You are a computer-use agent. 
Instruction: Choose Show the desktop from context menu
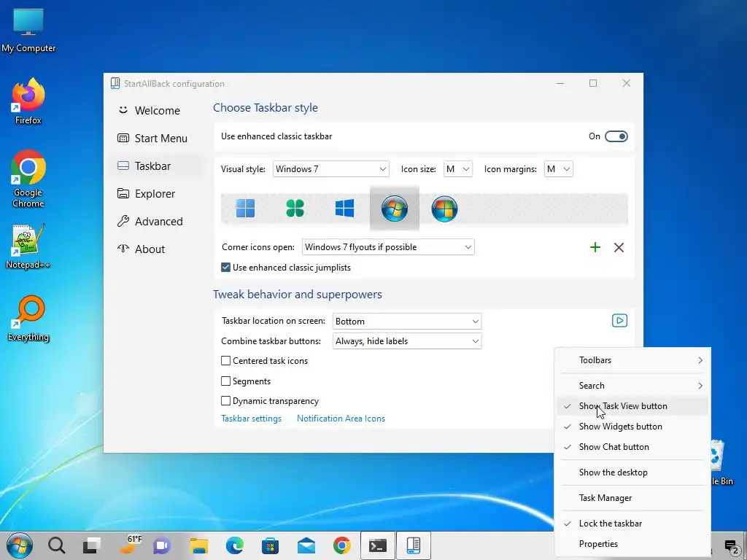pos(632,472)
